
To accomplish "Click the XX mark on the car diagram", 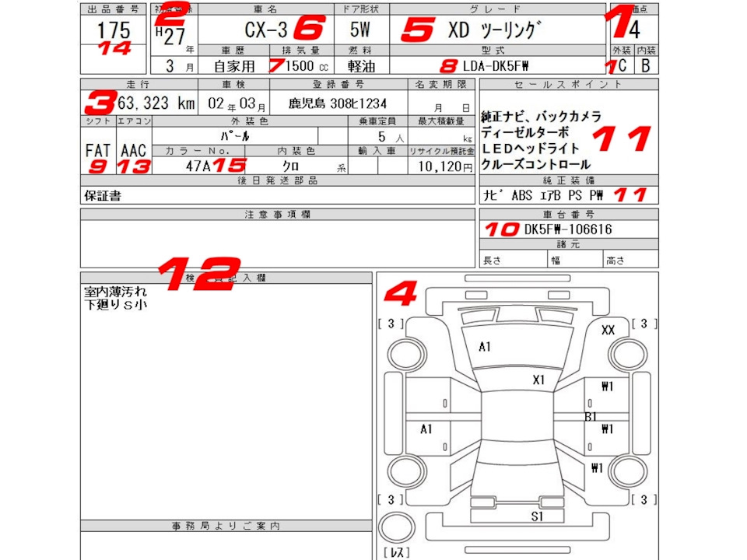I will tap(608, 330).
